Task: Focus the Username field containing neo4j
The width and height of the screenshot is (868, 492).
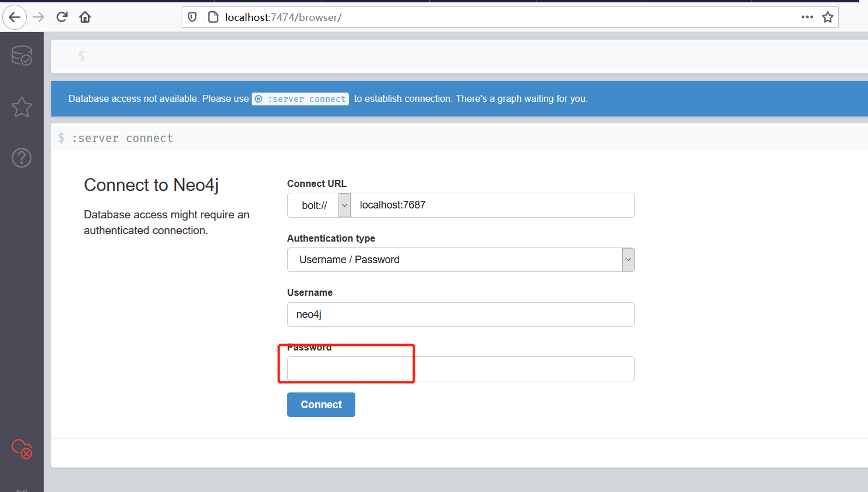Action: [x=461, y=314]
